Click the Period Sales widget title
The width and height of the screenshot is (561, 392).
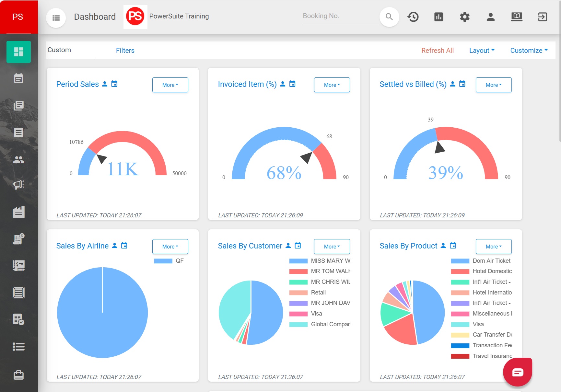[x=77, y=84]
